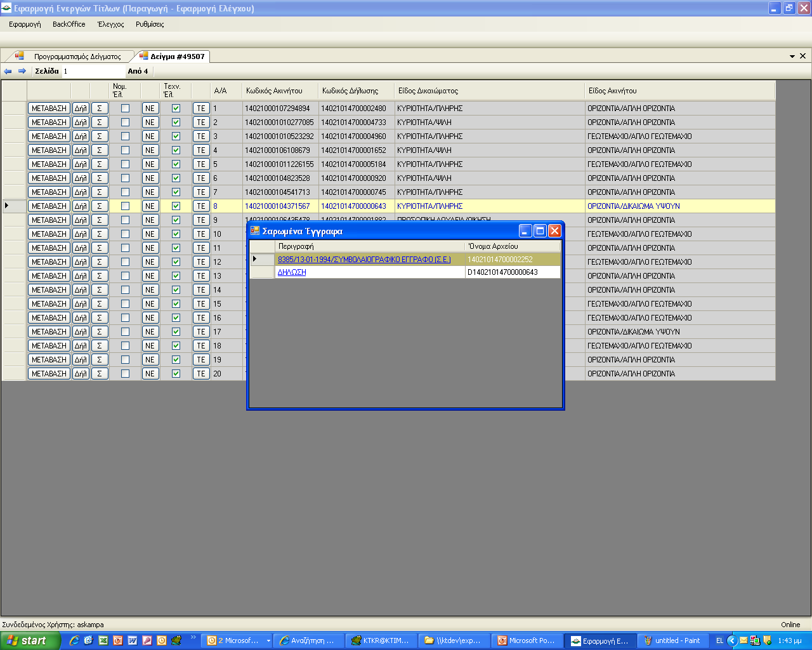Open the BackOffice menu

click(x=69, y=24)
